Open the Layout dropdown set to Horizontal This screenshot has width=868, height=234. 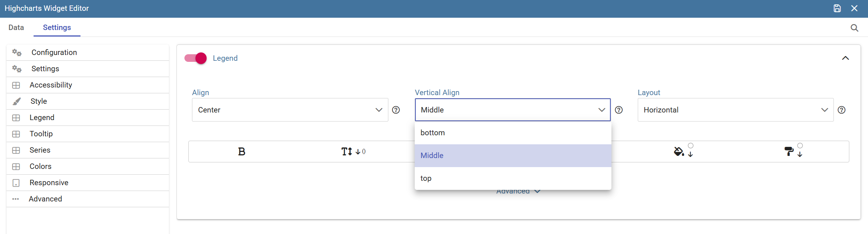[735, 110]
